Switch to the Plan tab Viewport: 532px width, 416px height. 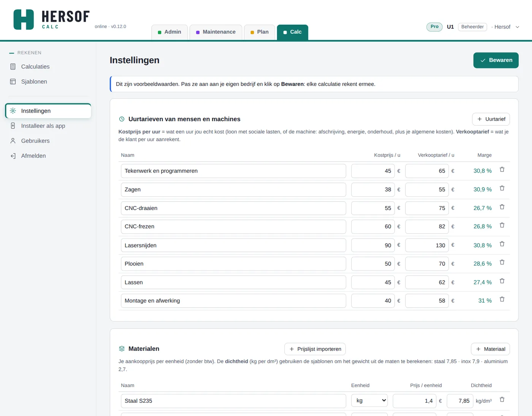(x=260, y=32)
